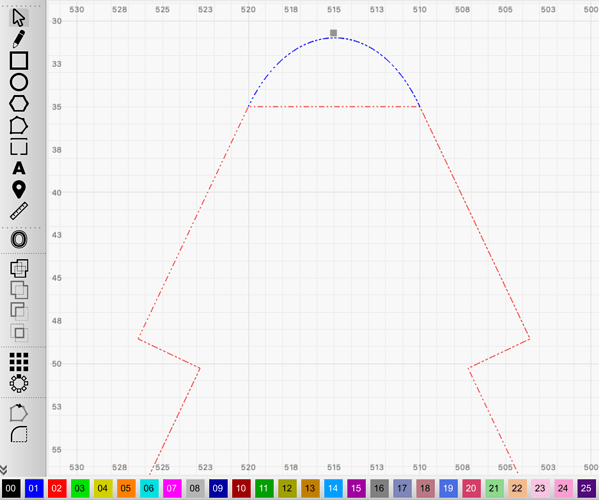This screenshot has height=500, width=599.
Task: Open the Add Tabs tool
Action: pos(19,146)
